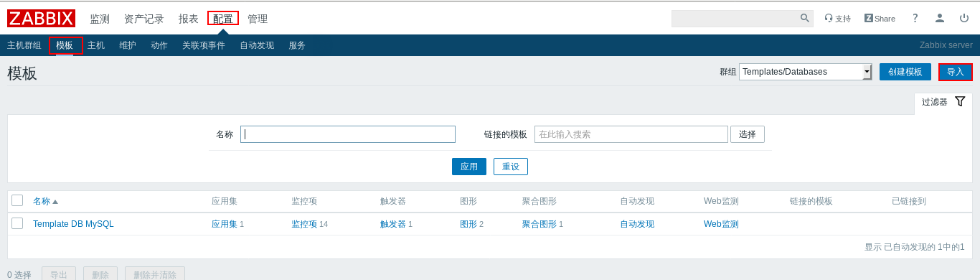Open the 监测 top menu
This screenshot has height=280, width=980.
point(100,19)
